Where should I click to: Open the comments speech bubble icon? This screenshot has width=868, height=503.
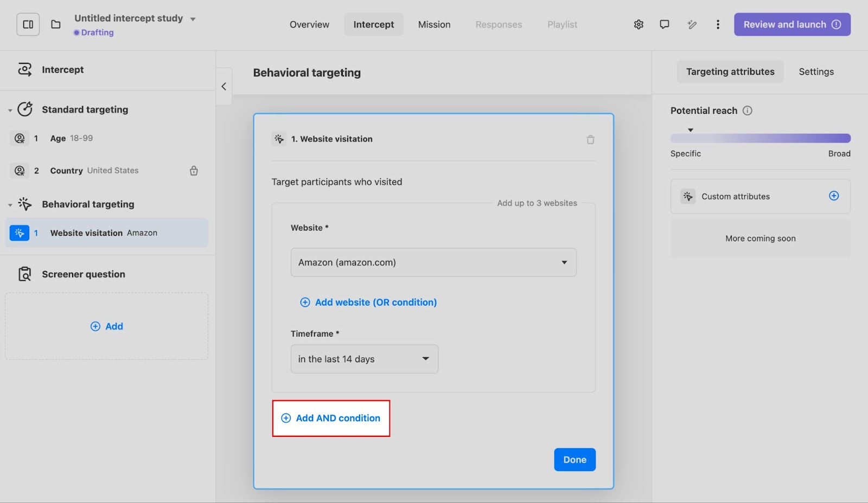point(665,24)
